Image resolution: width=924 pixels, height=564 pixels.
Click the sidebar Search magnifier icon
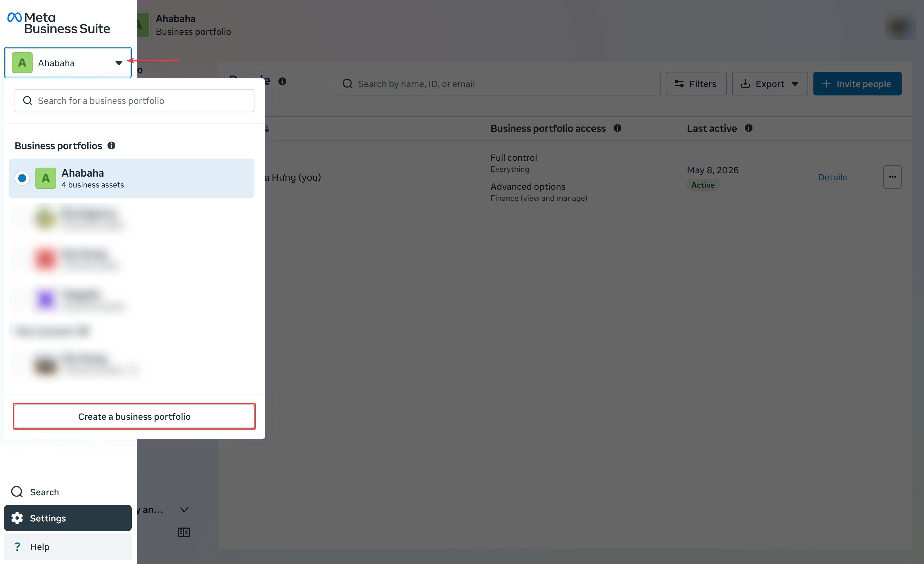point(17,492)
